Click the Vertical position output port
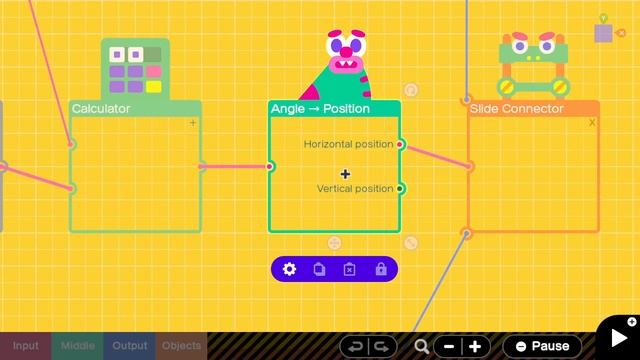Viewport: 640px width, 360px height. click(400, 189)
